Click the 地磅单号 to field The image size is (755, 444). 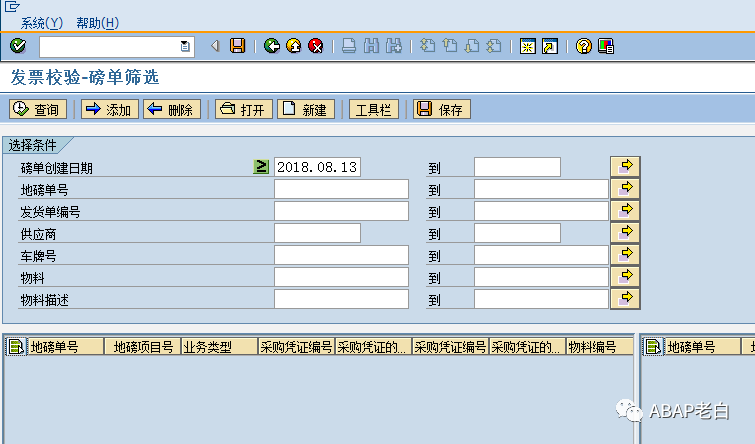tap(541, 189)
